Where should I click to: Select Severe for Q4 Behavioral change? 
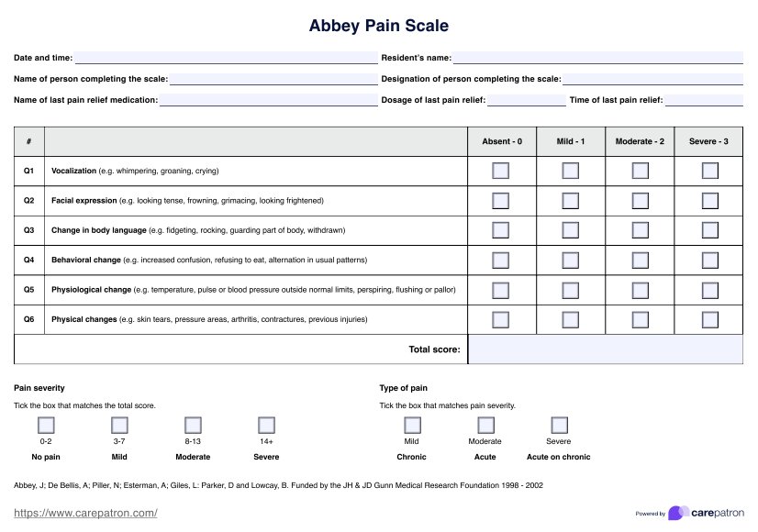pyautogui.click(x=709, y=260)
